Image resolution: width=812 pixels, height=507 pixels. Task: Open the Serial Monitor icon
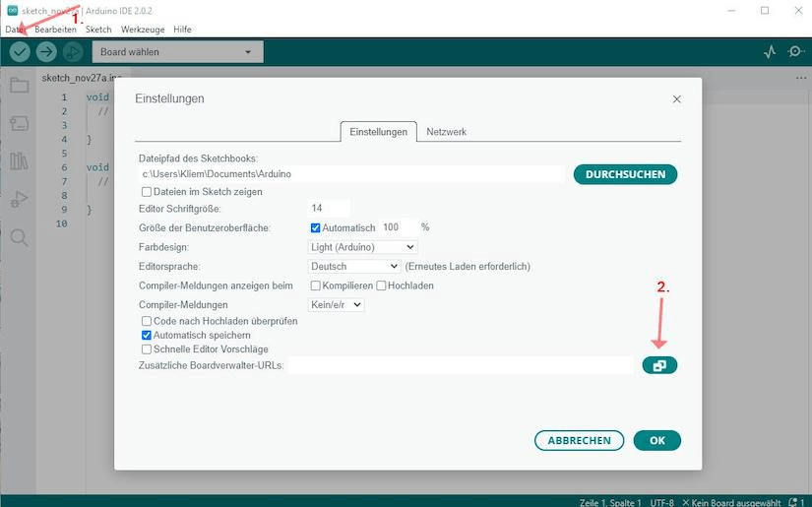tap(795, 52)
